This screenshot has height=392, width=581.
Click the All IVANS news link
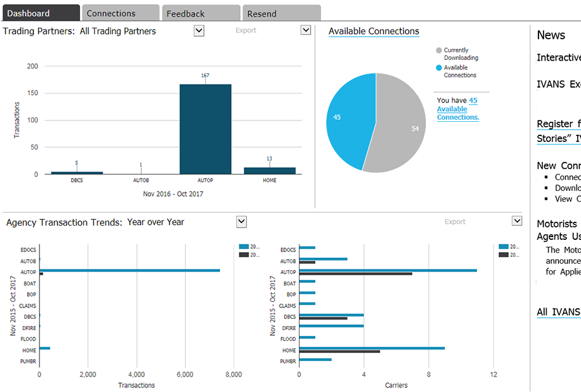coord(558,312)
